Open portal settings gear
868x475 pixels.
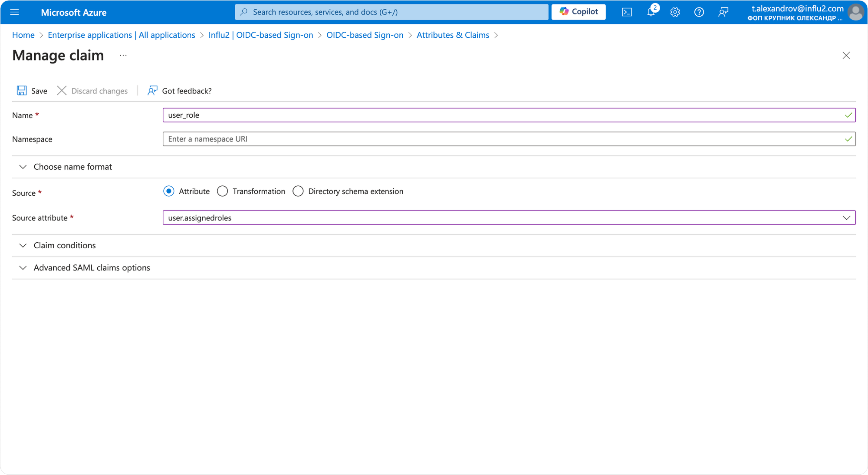pyautogui.click(x=675, y=12)
